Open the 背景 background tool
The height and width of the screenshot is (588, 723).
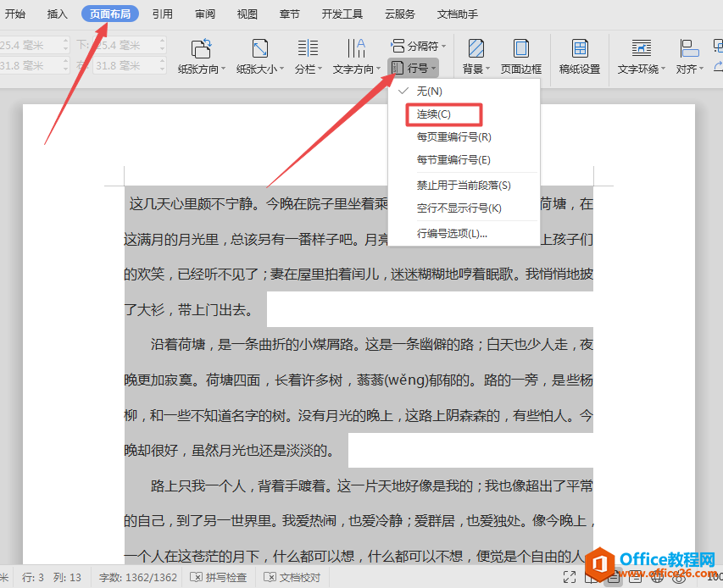(x=476, y=48)
